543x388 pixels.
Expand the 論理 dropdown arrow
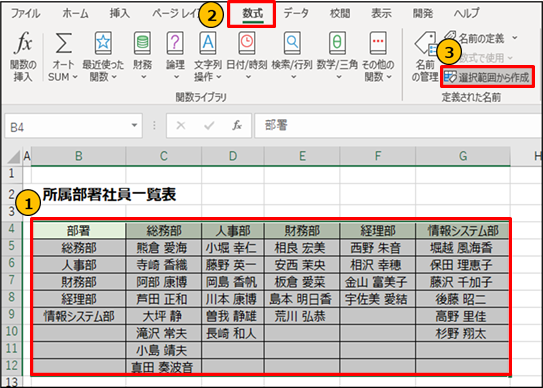click(176, 77)
